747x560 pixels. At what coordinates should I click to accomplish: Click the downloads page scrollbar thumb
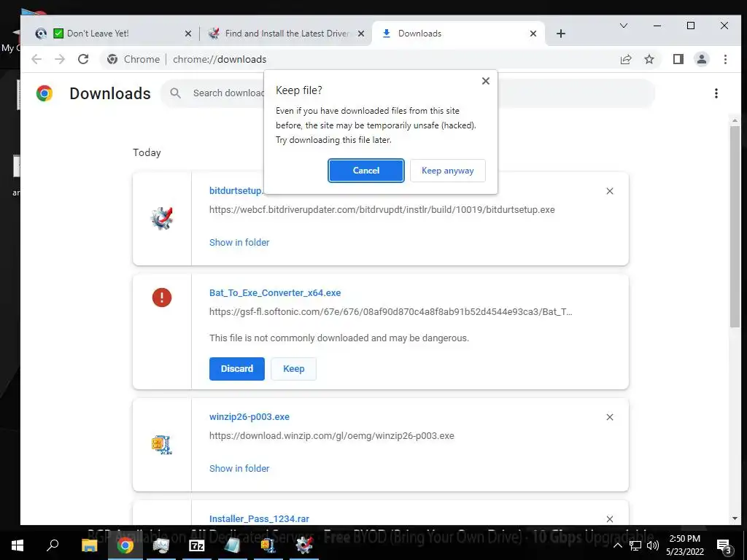point(735,226)
